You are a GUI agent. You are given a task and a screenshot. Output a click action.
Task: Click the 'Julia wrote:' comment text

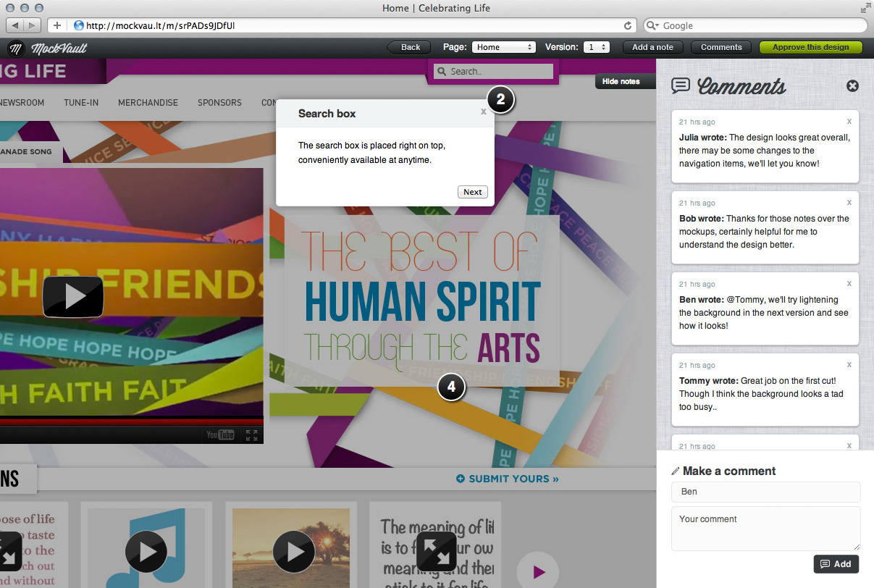point(765,151)
